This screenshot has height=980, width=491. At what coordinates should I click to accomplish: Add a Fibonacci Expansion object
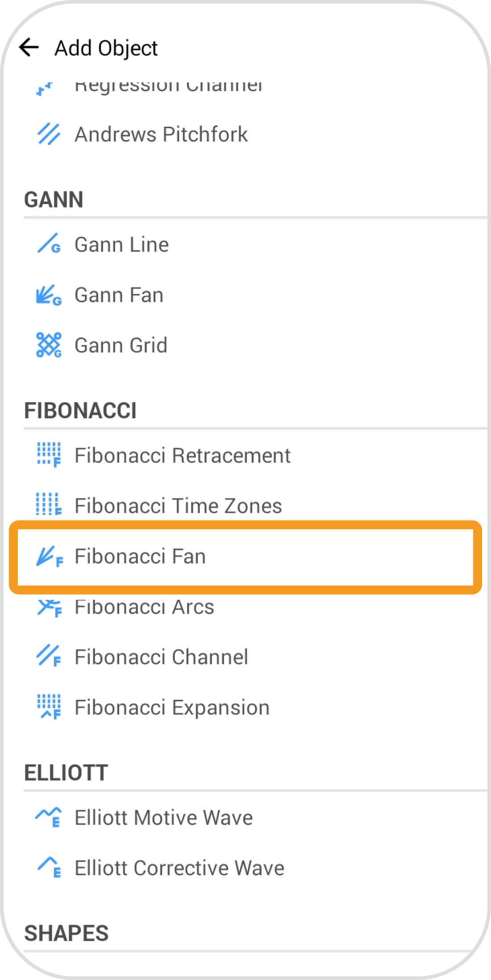pyautogui.click(x=172, y=707)
